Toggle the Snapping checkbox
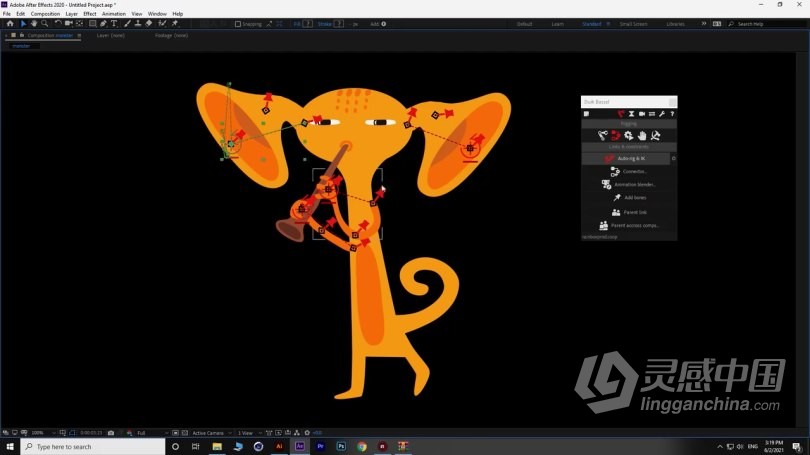Image resolution: width=810 pixels, height=455 pixels. [238, 24]
